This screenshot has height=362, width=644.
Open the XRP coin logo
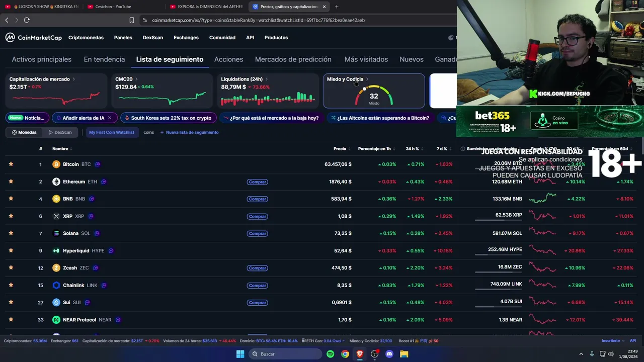56,216
